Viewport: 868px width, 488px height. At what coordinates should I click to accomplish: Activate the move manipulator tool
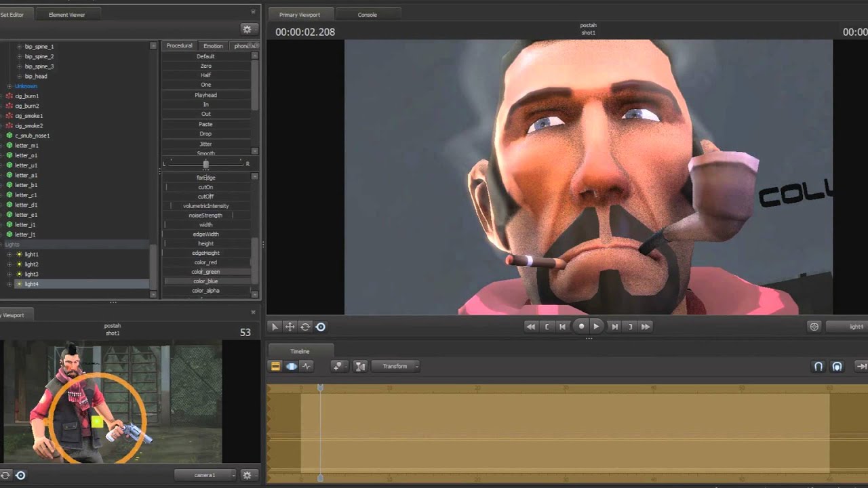click(290, 327)
